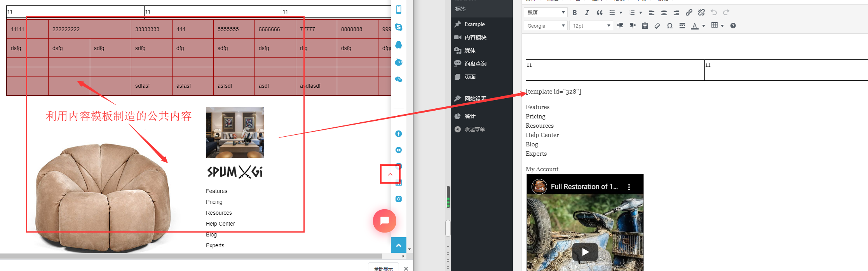The height and width of the screenshot is (271, 868).
Task: Collapse floating social bar with small chevron
Action: 390,174
